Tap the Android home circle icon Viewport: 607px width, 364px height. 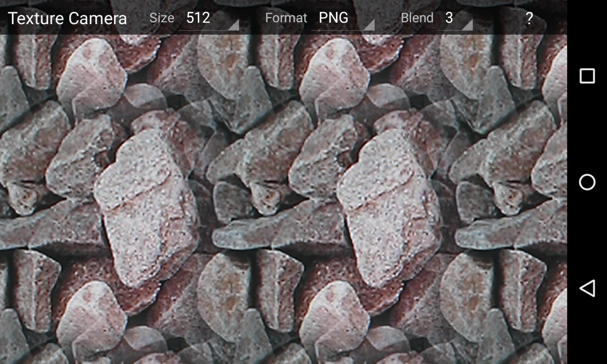point(587,182)
